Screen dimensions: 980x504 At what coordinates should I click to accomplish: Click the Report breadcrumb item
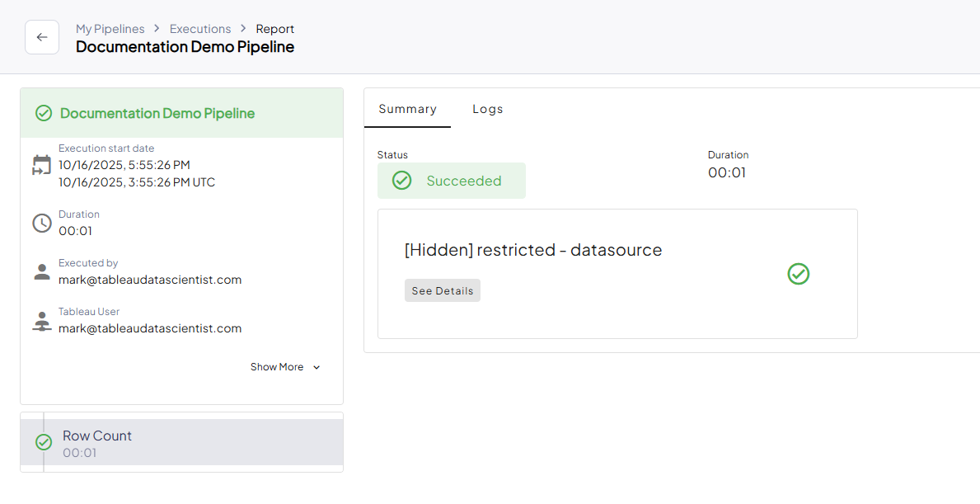click(x=275, y=29)
